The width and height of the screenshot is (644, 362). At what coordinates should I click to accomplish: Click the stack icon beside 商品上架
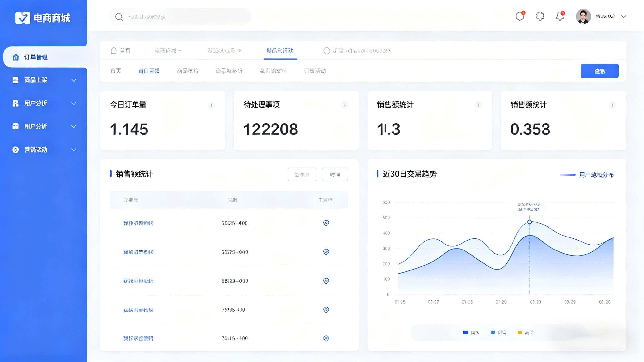[x=16, y=80]
